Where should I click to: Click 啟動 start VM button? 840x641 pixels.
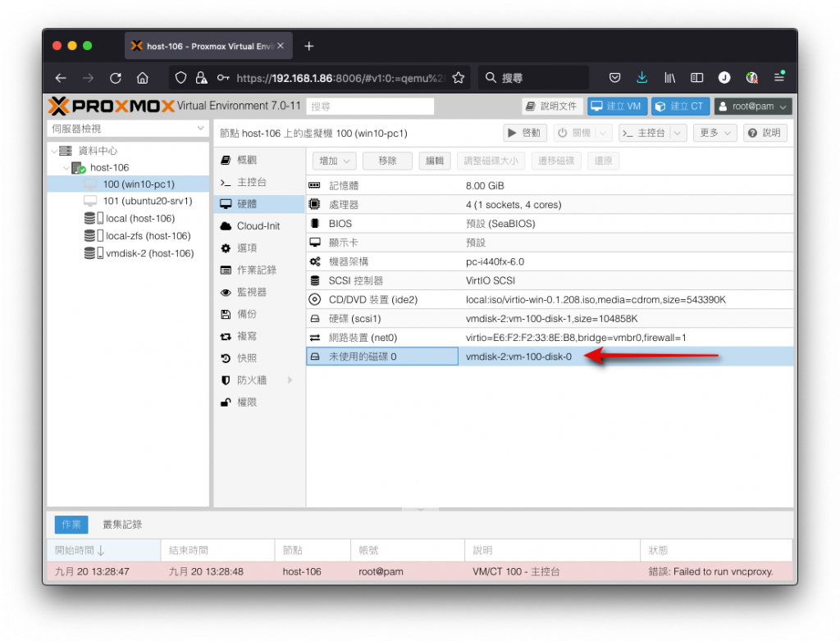click(524, 133)
